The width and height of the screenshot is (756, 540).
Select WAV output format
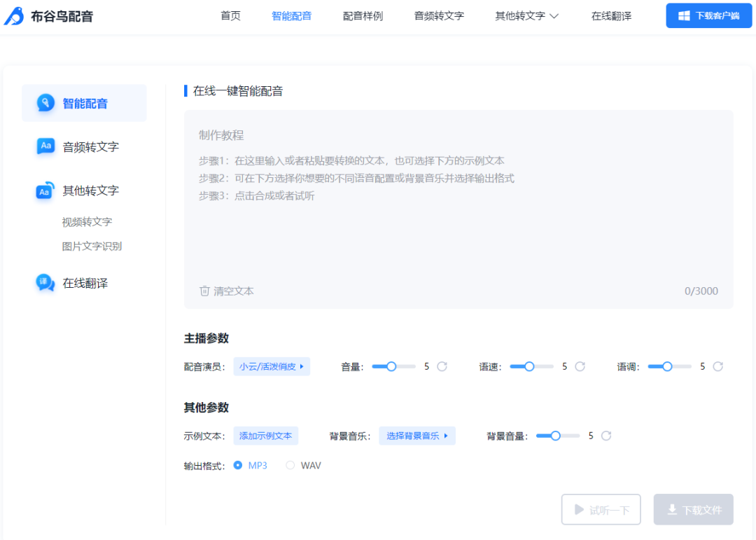point(303,465)
